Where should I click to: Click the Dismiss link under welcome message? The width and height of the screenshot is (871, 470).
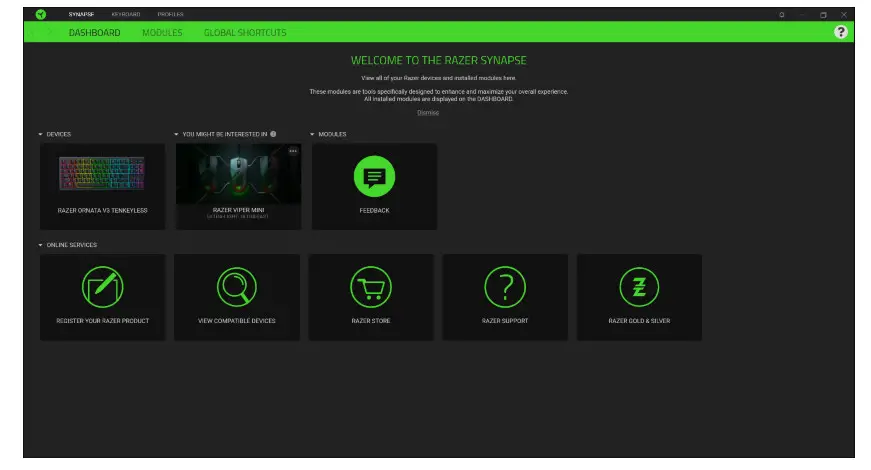(428, 113)
